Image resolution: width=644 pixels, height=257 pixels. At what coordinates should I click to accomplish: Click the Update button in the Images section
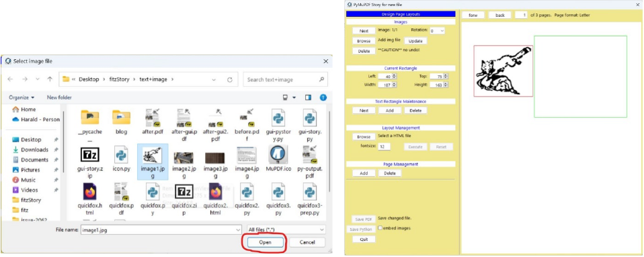tap(415, 41)
